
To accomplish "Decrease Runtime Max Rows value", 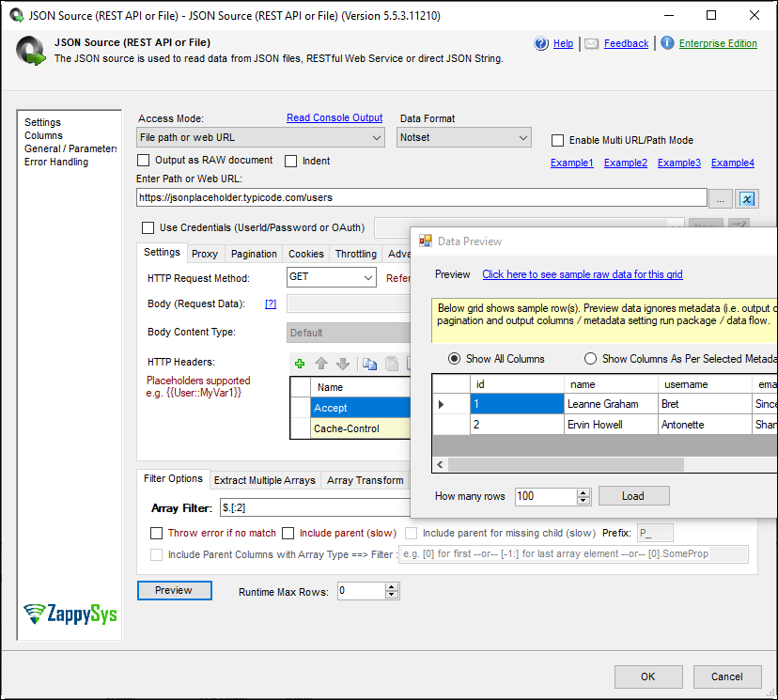I will pyautogui.click(x=392, y=595).
